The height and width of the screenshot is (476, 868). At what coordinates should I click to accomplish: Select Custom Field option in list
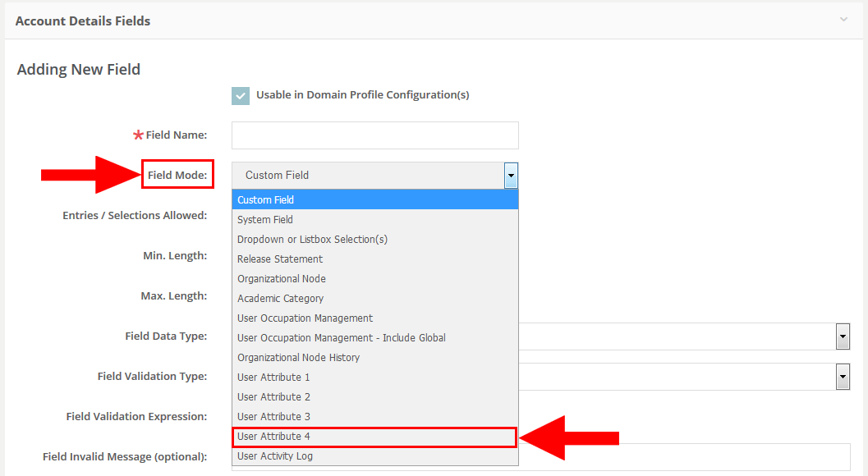click(374, 199)
